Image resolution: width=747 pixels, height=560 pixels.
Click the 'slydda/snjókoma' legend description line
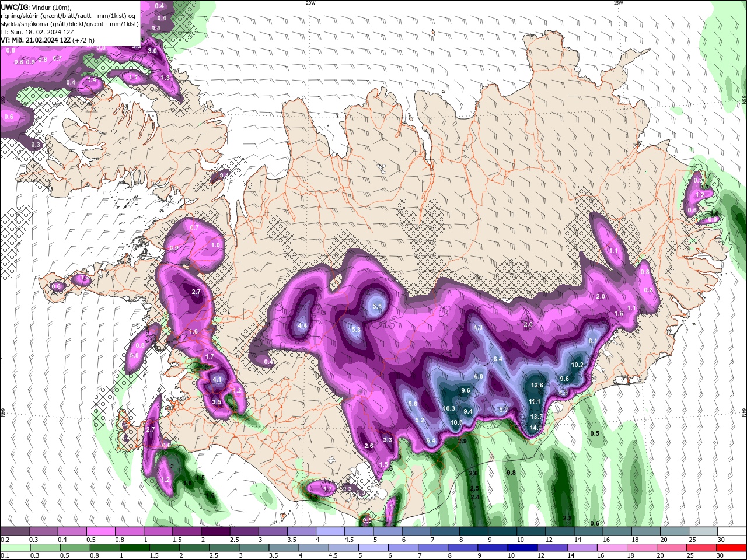pyautogui.click(x=70, y=24)
